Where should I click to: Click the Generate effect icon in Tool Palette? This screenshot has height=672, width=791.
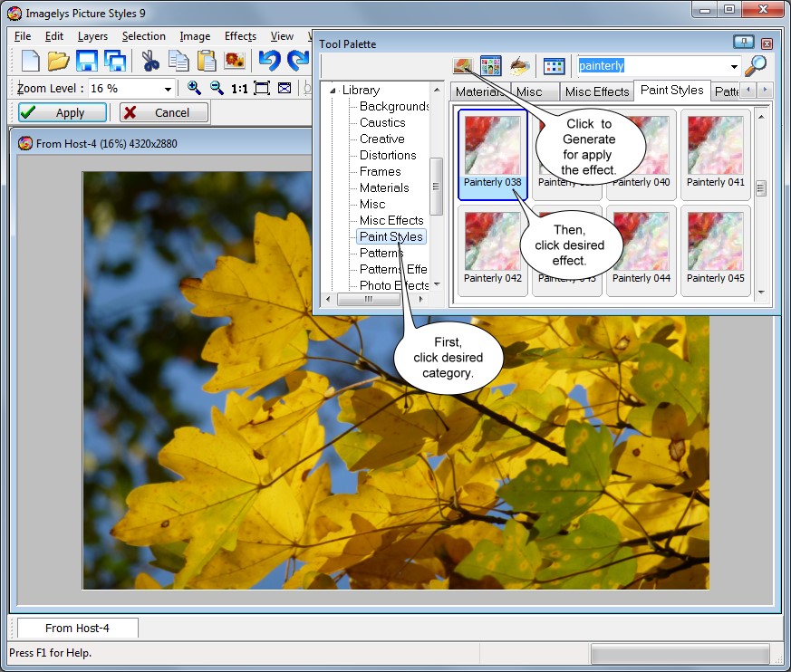click(463, 65)
